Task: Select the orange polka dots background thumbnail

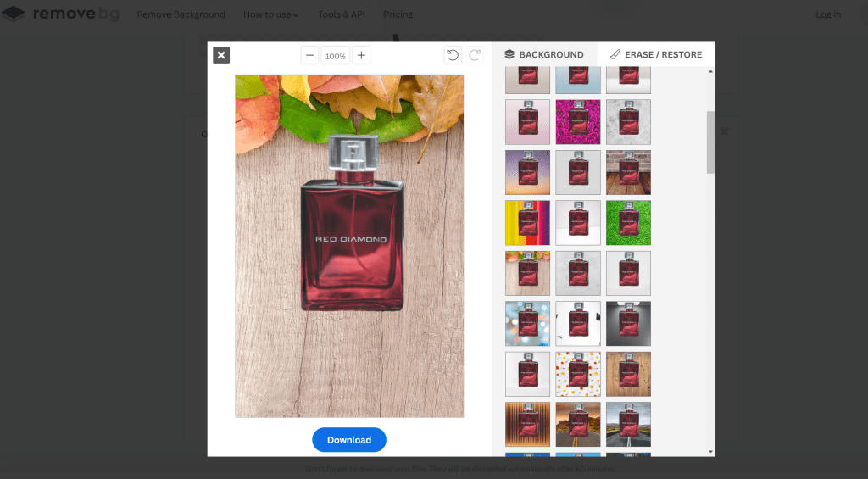Action: pos(578,374)
